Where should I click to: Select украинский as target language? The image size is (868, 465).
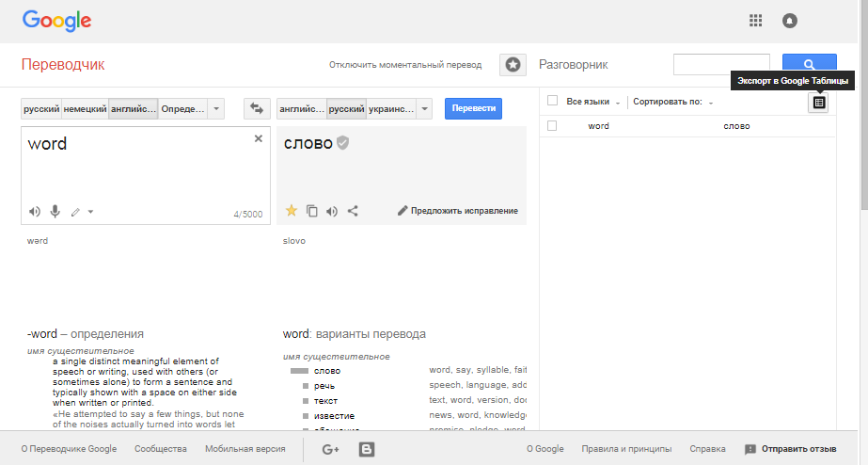pos(391,108)
